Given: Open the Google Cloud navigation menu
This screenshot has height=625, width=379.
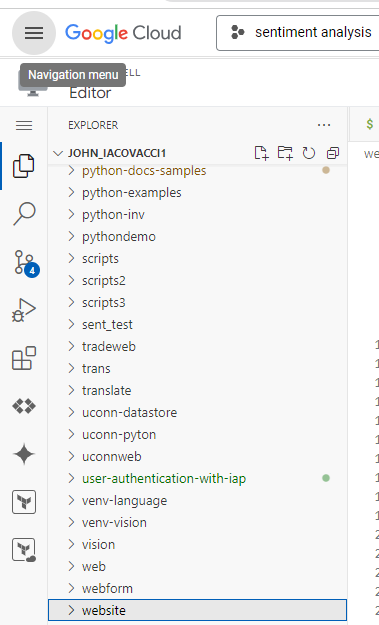Looking at the screenshot, I should click(x=34, y=33).
